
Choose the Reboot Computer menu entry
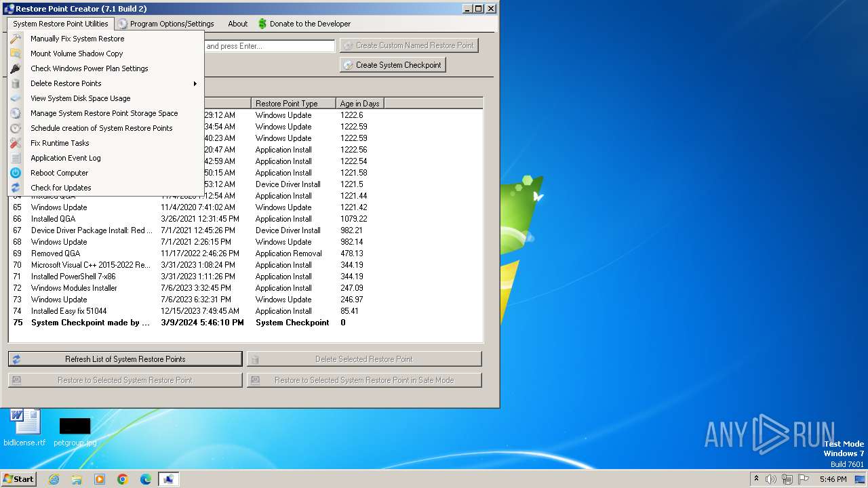click(106, 173)
